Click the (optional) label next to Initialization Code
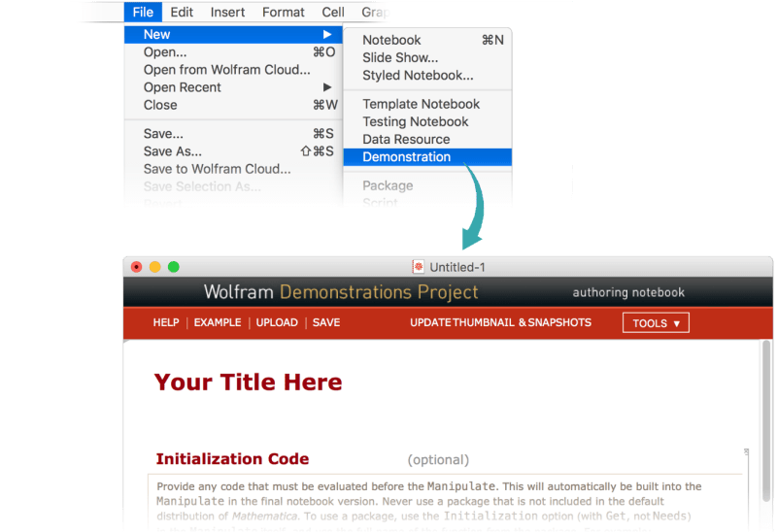 click(438, 460)
